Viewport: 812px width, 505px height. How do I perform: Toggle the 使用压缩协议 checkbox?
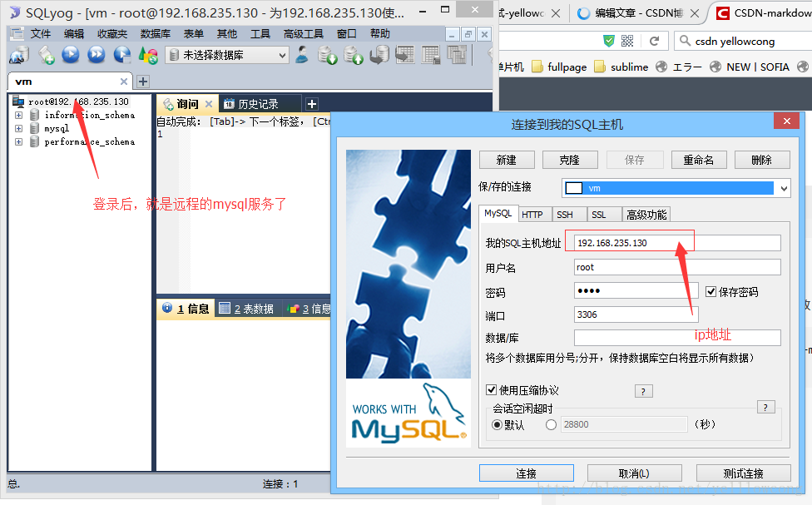click(492, 389)
